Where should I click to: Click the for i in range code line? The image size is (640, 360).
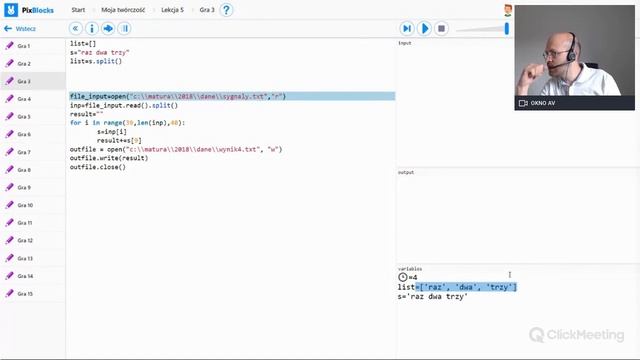(x=127, y=122)
